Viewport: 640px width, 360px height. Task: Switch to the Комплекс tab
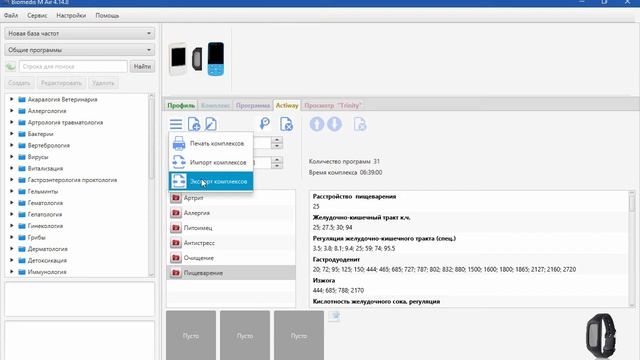point(215,105)
